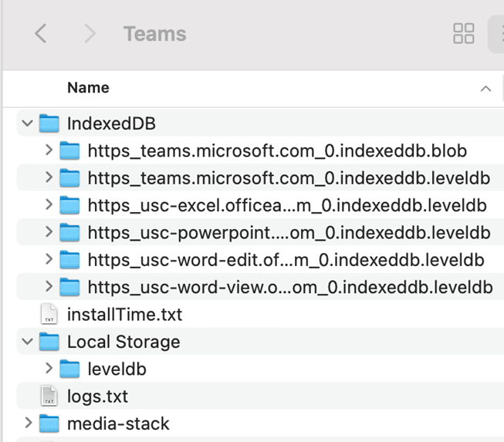
Task: Select the usc-word-view folder icon
Action: pyautogui.click(x=69, y=287)
